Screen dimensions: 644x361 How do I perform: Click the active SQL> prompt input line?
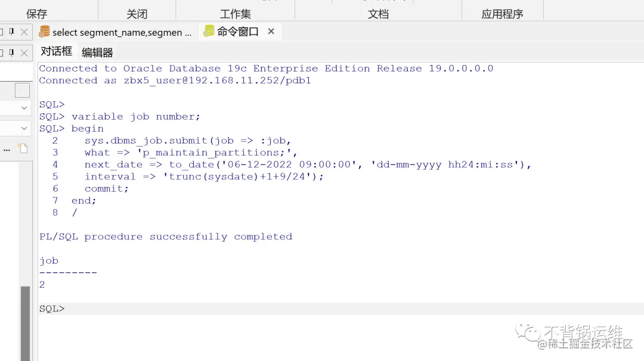(x=341, y=309)
